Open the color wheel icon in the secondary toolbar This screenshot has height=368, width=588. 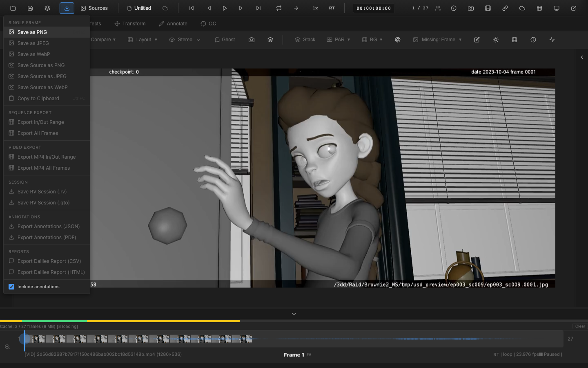click(398, 40)
